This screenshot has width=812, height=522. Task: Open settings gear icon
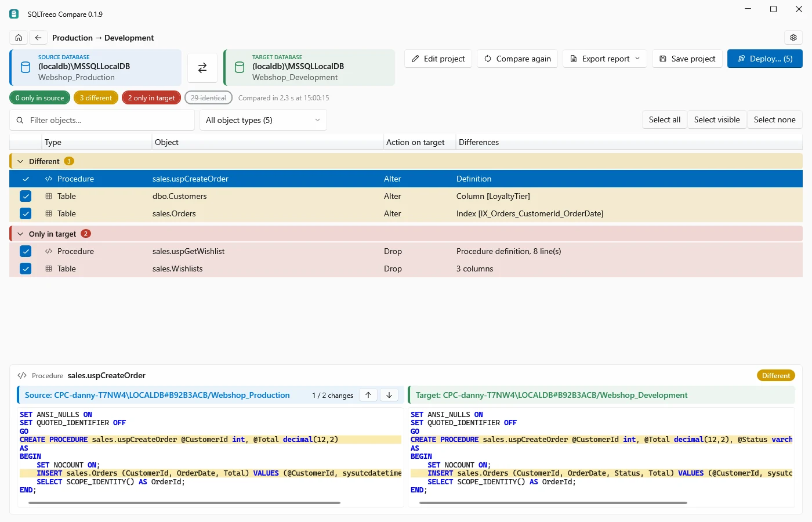793,38
